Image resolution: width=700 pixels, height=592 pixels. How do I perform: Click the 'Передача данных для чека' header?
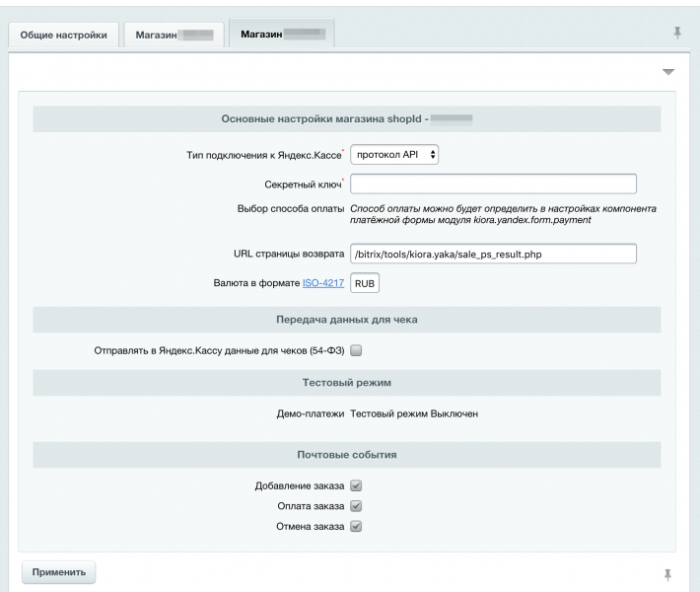point(347,320)
